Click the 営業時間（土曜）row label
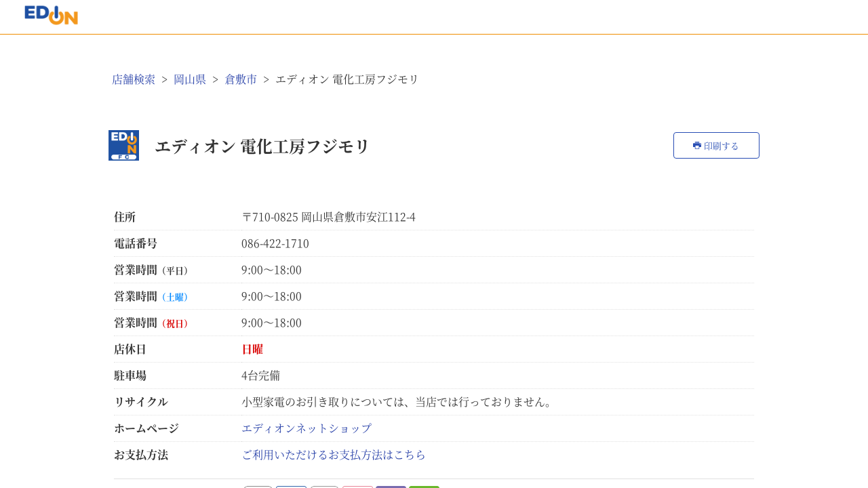Screen dimensions: 868x488 click(x=151, y=296)
